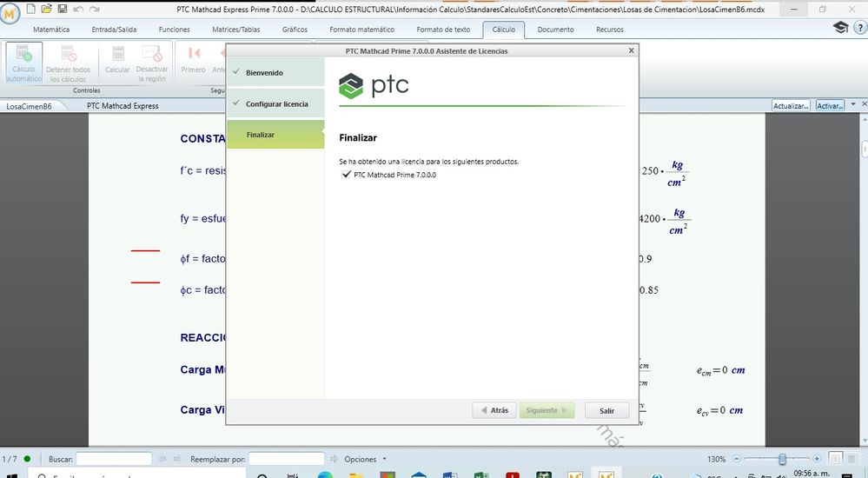
Task: Click the Open file folder icon
Action: click(x=47, y=9)
